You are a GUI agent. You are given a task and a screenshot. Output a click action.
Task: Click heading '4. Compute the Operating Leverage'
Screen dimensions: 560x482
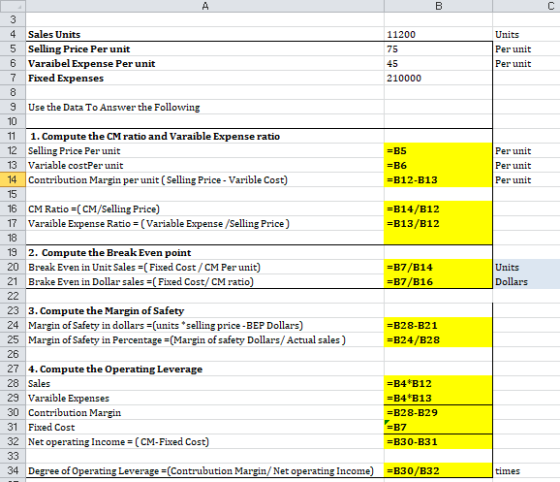tap(205, 369)
